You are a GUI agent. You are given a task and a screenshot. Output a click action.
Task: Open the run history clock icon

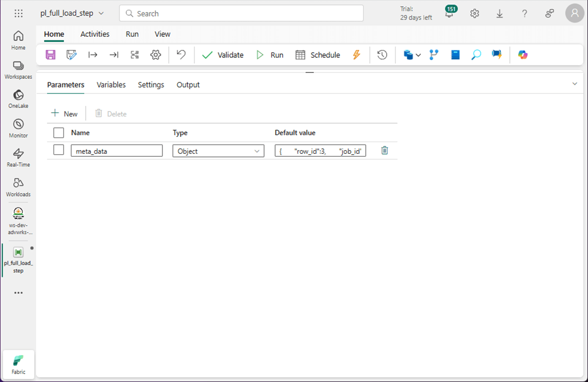pyautogui.click(x=382, y=55)
